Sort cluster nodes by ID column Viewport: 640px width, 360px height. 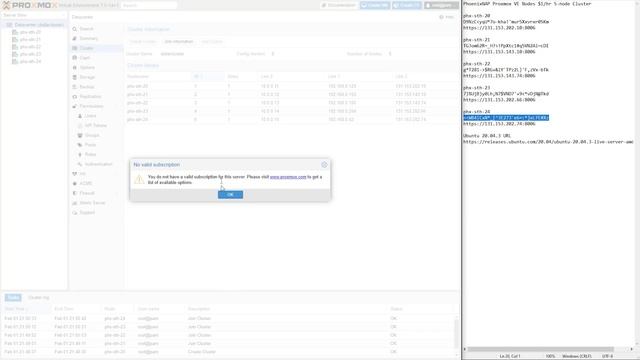tap(207, 76)
